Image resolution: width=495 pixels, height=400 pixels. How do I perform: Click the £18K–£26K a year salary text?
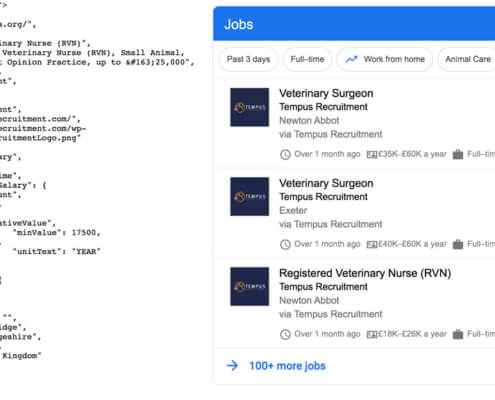coord(412,334)
